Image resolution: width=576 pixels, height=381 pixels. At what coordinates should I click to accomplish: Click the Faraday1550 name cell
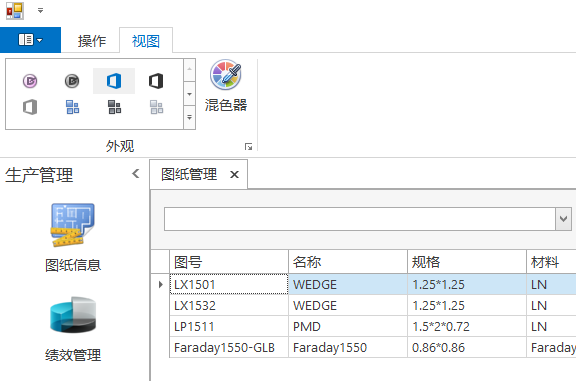[348, 347]
